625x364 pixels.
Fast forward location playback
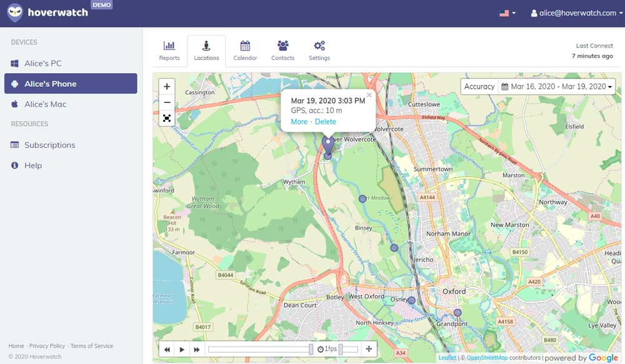pyautogui.click(x=196, y=350)
